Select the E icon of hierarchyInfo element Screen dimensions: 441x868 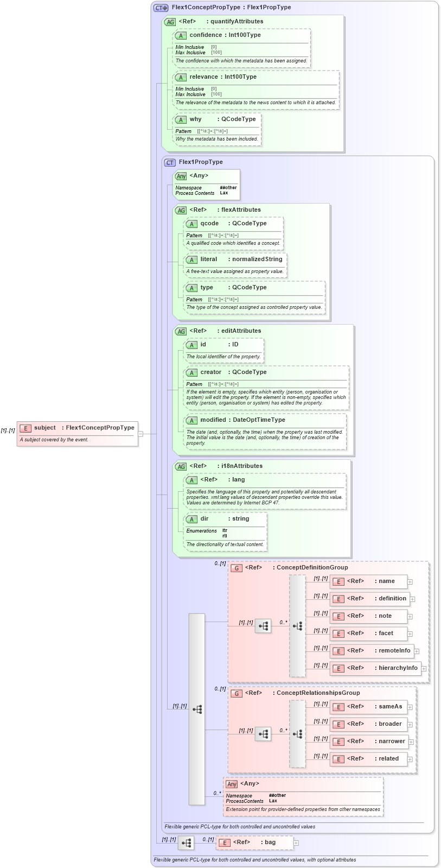click(x=338, y=668)
